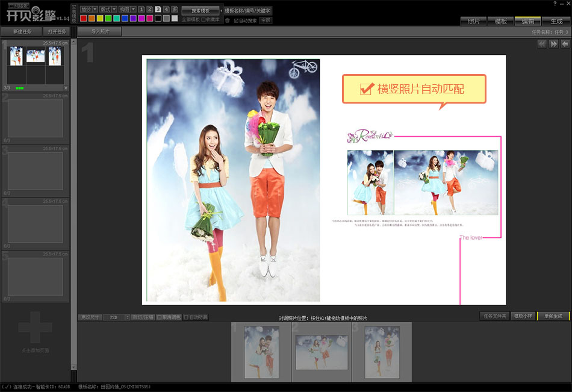Click the previous page double-arrow icon
The height and width of the screenshot is (392, 572).
coord(542,44)
